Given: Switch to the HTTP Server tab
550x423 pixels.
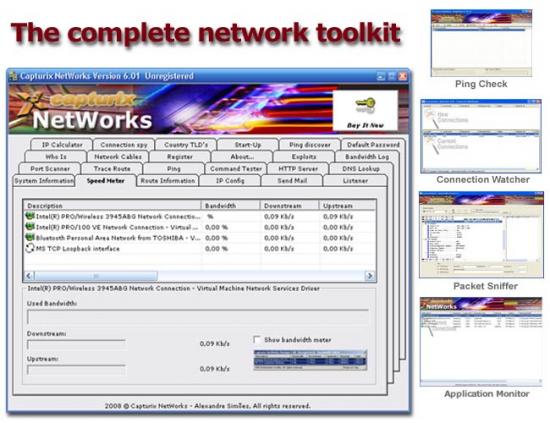Looking at the screenshot, I should 298,168.
